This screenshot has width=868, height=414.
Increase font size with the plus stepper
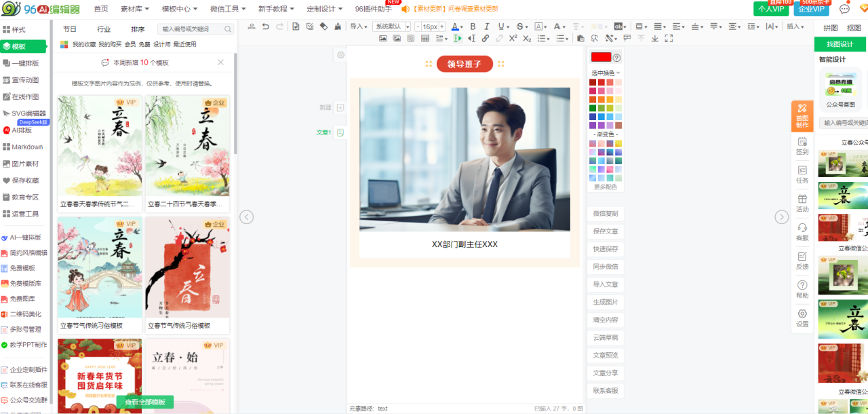click(442, 26)
